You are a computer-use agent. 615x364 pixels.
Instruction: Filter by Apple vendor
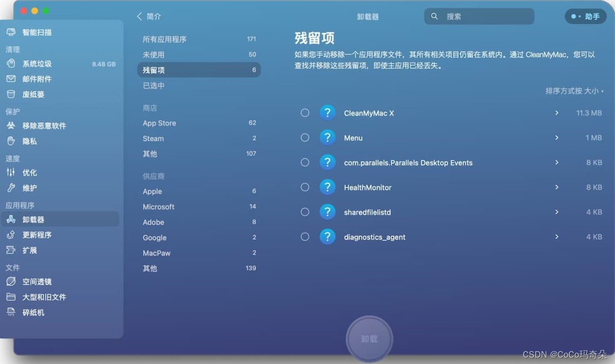pos(199,191)
